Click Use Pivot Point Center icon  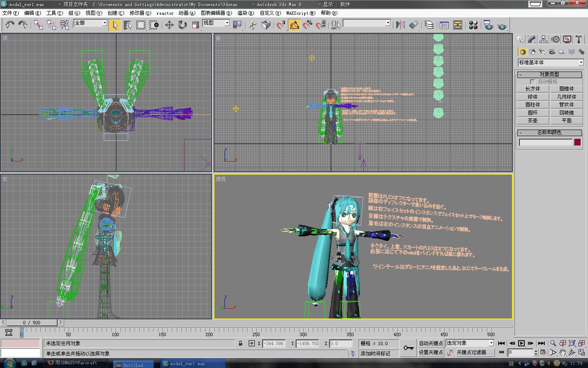[237, 25]
